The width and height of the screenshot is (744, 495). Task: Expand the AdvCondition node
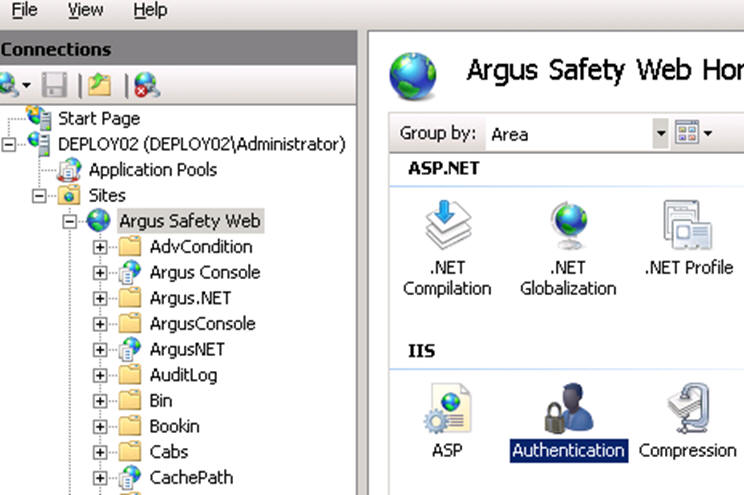[100, 247]
